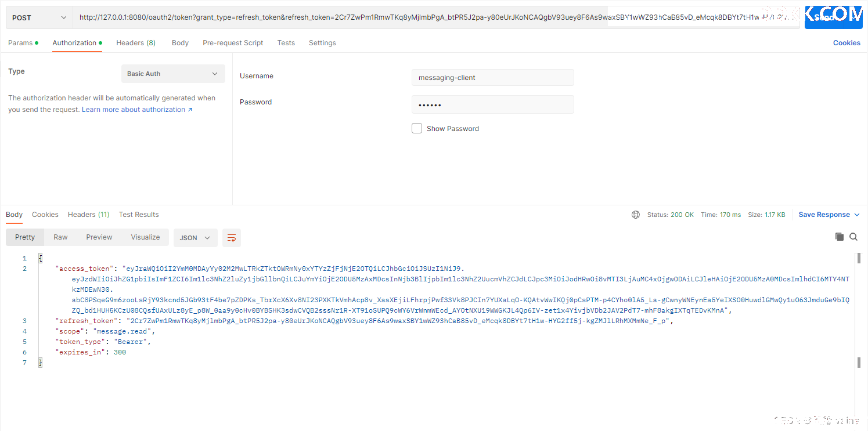Click the Username field with messaging-client

(x=493, y=78)
